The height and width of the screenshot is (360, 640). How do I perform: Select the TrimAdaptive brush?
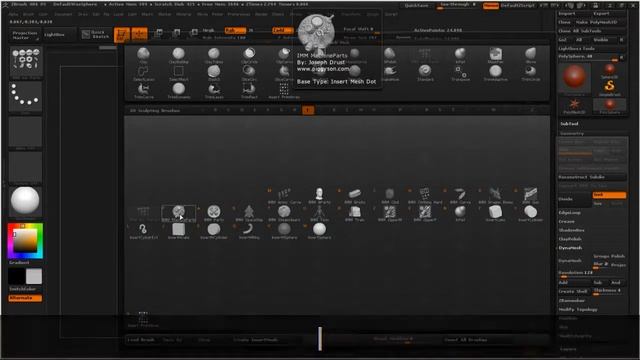pos(496,73)
